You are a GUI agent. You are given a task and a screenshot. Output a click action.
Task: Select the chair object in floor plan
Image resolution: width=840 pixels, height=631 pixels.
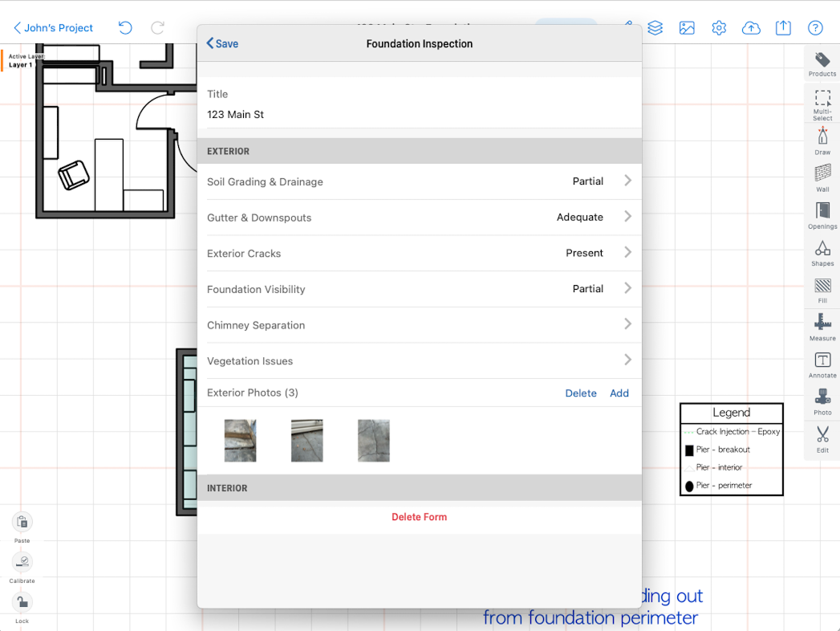(x=73, y=175)
